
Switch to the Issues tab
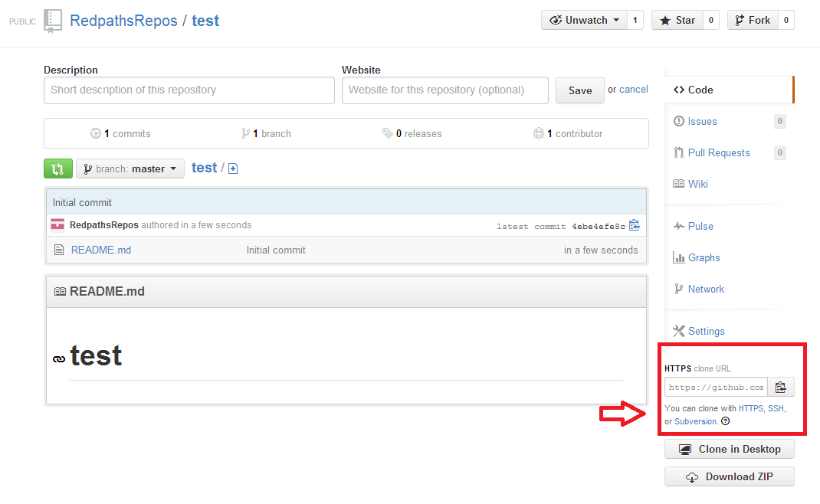coord(702,121)
